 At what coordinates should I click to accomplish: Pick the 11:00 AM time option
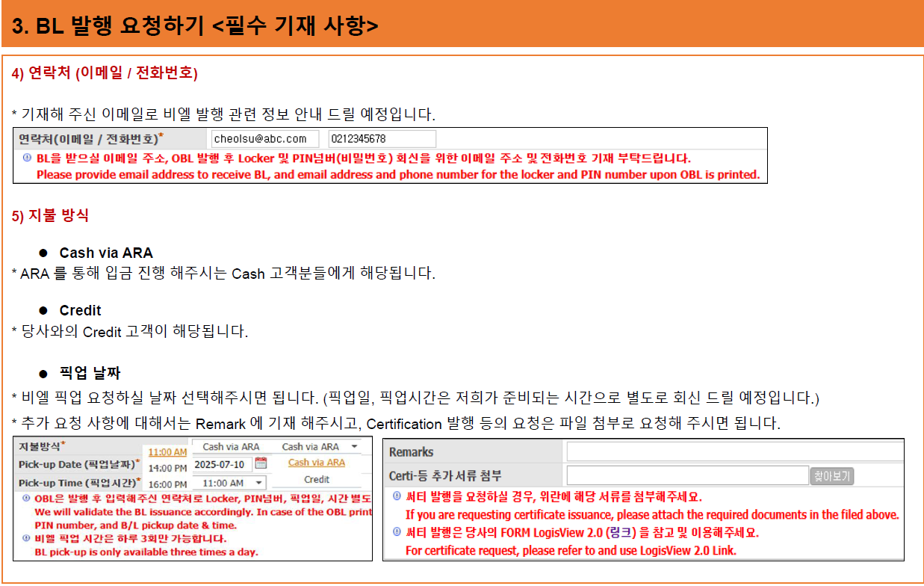[x=167, y=452]
